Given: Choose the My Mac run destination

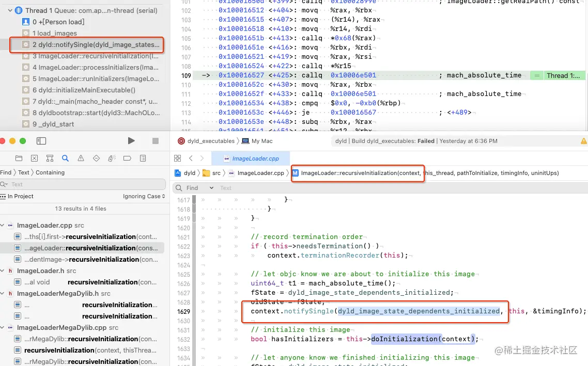Looking at the screenshot, I should click(257, 141).
